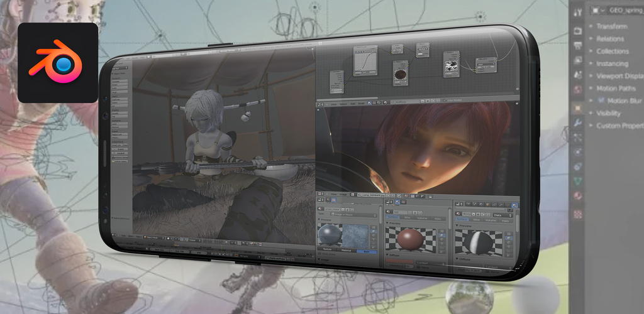Open Material properties red sphere tab
Screen dimensions: 644x314
point(578,197)
